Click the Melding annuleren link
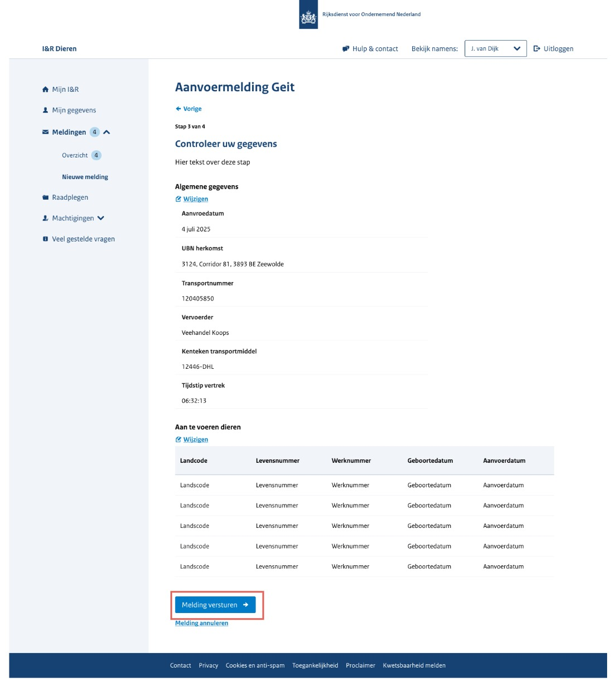Image resolution: width=616 pixels, height=687 pixels. [201, 624]
